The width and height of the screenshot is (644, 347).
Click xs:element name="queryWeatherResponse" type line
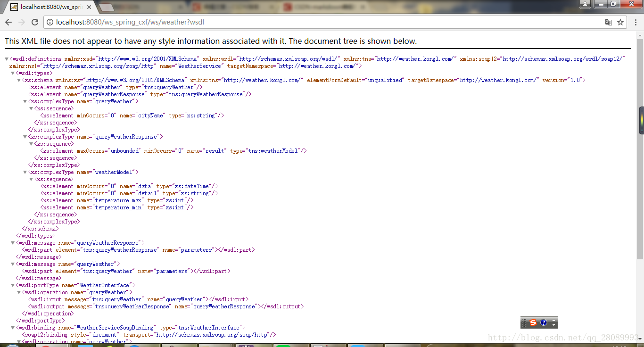[140, 94]
